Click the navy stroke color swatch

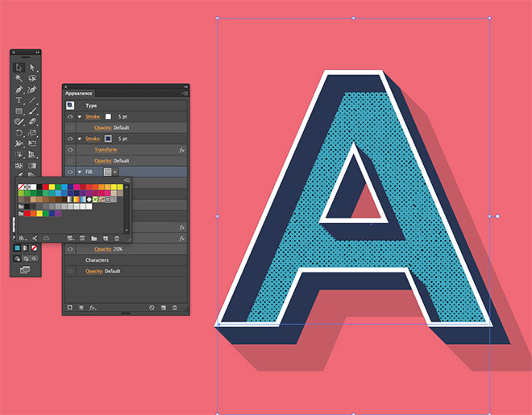[108, 139]
